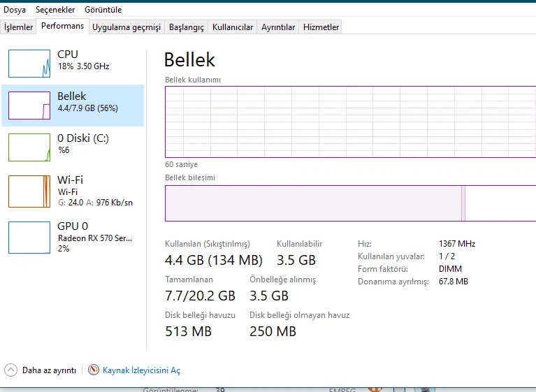This screenshot has width=536, height=392.
Task: Click the GPU 0 graph thumbnail
Action: click(x=29, y=237)
